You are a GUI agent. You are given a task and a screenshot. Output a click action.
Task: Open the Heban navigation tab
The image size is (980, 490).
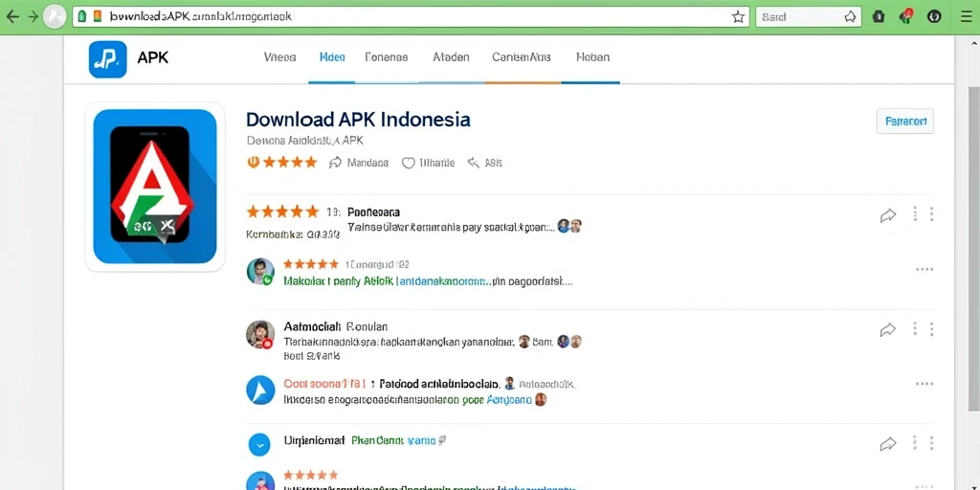pos(592,56)
